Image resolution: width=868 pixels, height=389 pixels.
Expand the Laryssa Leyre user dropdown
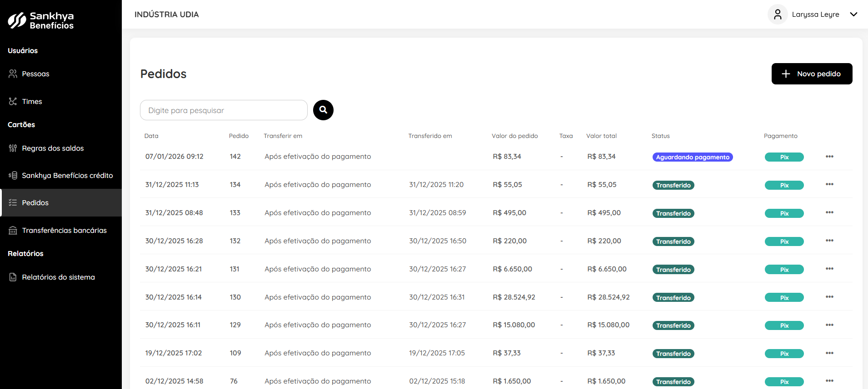coord(853,15)
